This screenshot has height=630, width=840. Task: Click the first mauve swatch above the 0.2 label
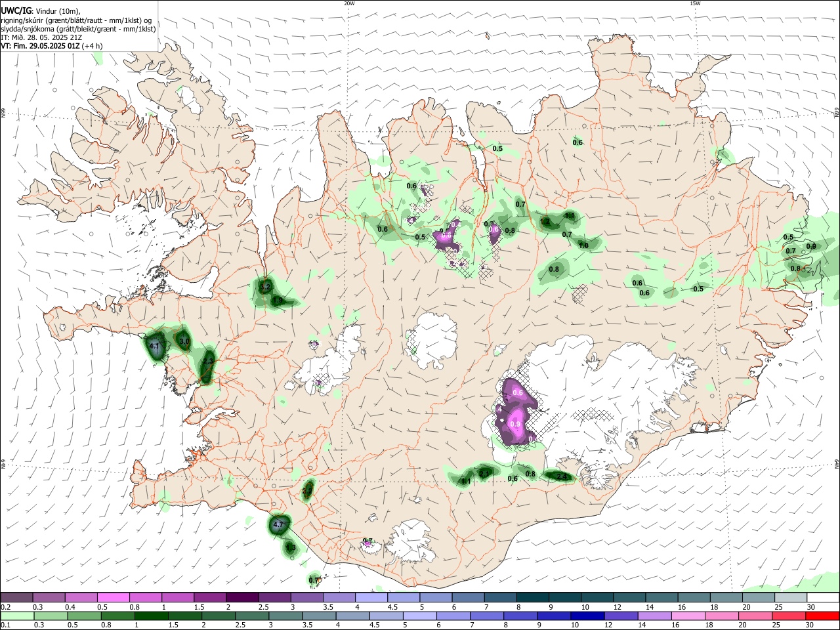coord(16,597)
